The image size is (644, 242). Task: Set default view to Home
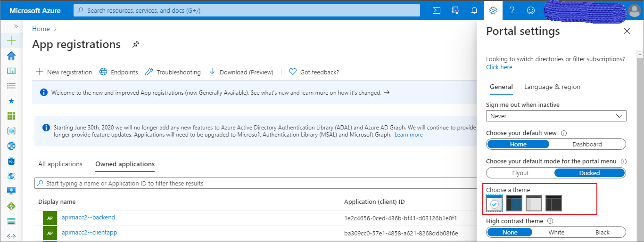pyautogui.click(x=518, y=144)
